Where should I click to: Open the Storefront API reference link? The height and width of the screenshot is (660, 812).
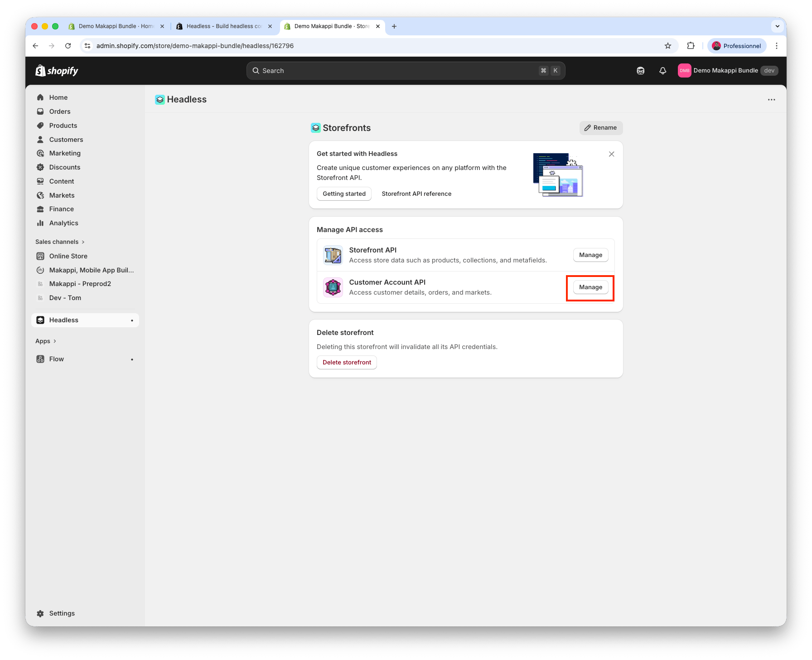(416, 194)
